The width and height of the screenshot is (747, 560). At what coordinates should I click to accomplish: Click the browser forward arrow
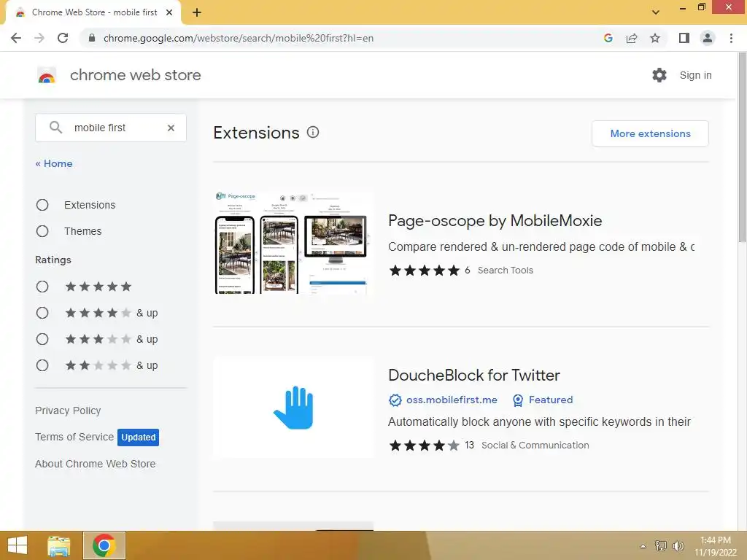[39, 38]
